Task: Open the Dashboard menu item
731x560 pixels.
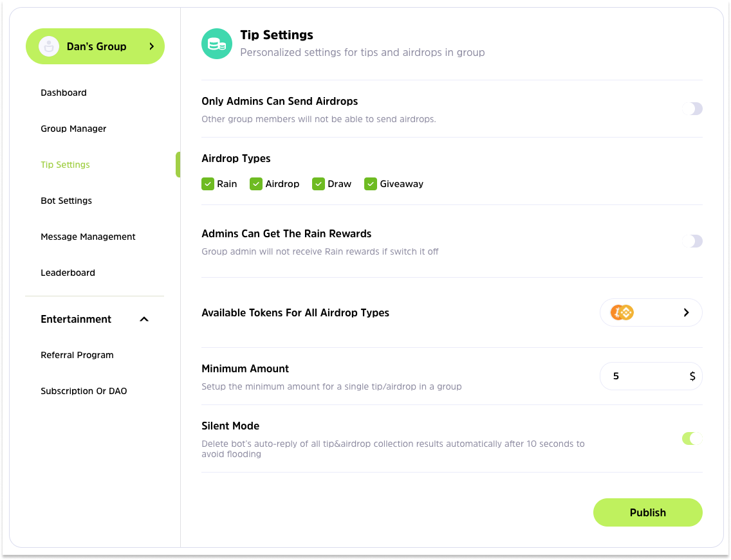Action: [x=64, y=93]
